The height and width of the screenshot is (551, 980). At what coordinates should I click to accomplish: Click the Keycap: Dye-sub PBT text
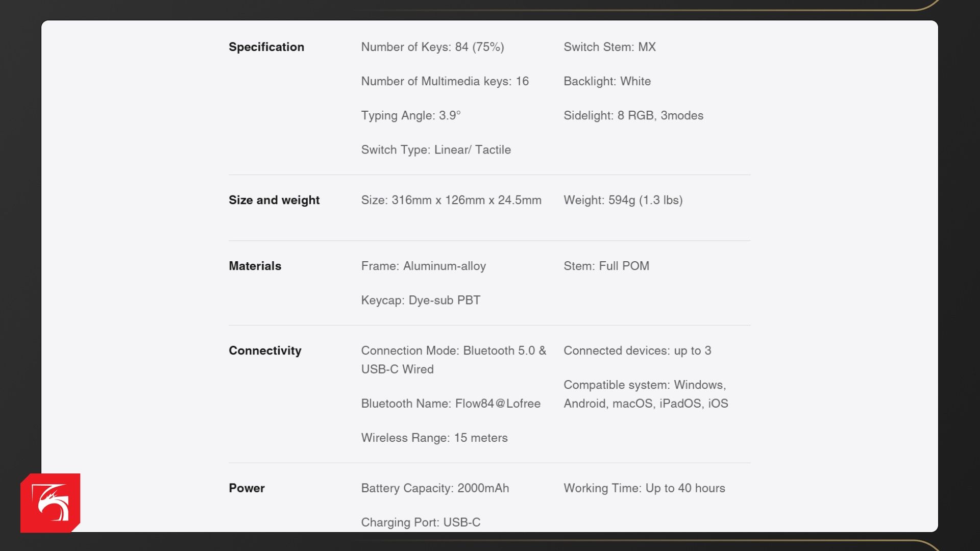click(x=421, y=300)
